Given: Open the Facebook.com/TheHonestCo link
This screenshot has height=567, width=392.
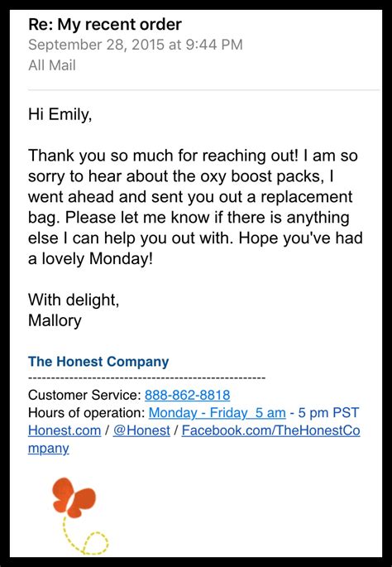Looking at the screenshot, I should pyautogui.click(x=271, y=430).
